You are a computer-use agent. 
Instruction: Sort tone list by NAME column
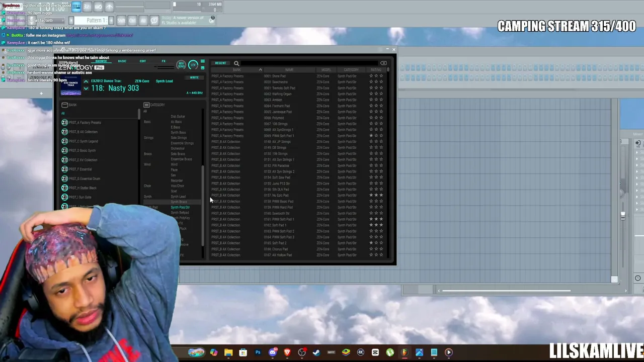click(289, 70)
